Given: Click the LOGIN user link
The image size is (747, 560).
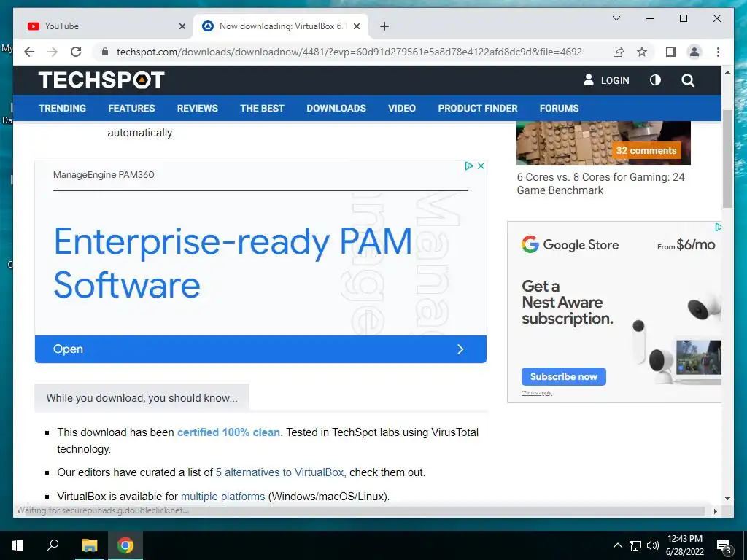Looking at the screenshot, I should point(606,80).
